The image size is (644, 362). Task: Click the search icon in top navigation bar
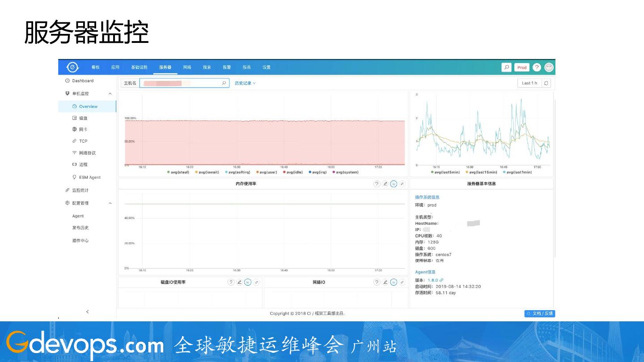click(506, 67)
